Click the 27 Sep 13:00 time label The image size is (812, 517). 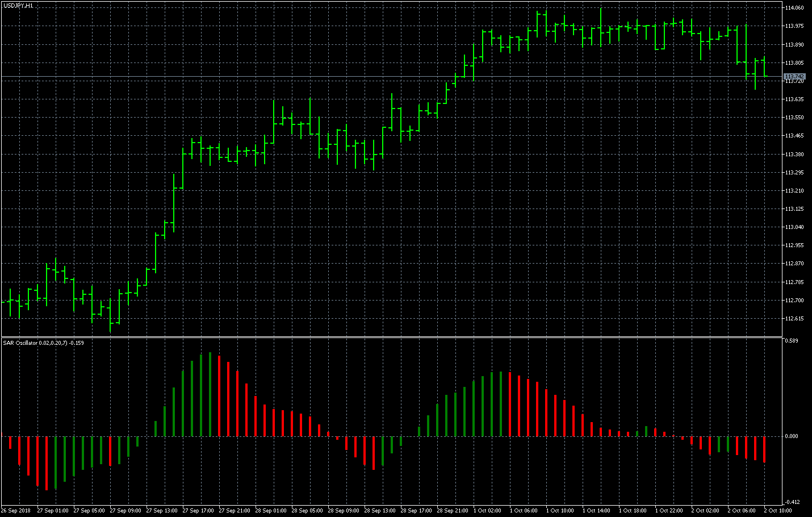pyautogui.click(x=162, y=511)
